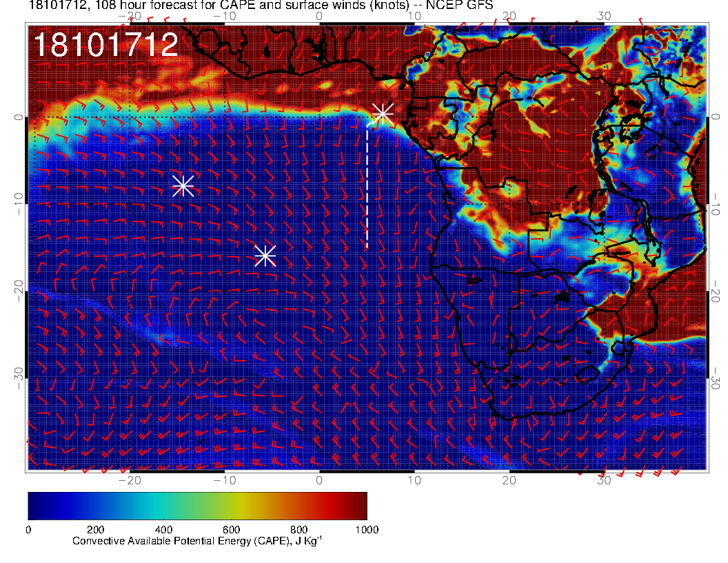The height and width of the screenshot is (563, 728).
Task: Click the '0' latitude label on the left axis
Action: 18,117
